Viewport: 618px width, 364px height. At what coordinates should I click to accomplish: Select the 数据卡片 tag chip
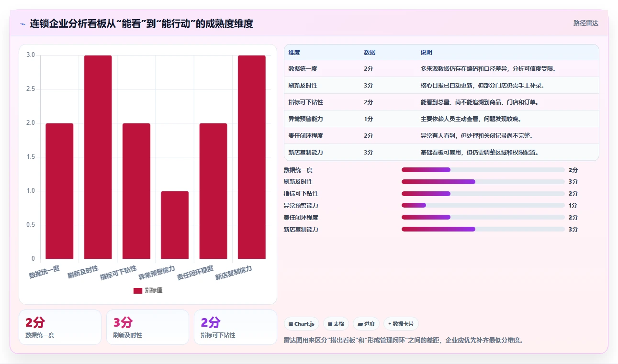[x=401, y=324]
